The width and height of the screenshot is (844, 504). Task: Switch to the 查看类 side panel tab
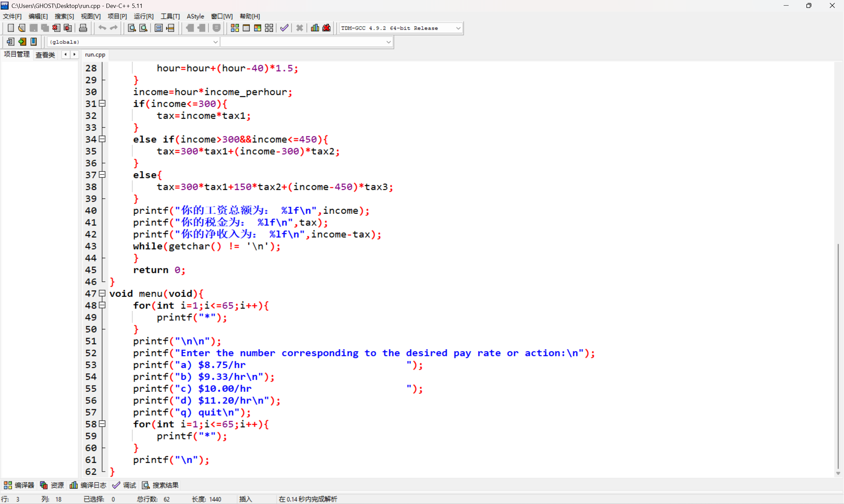pyautogui.click(x=45, y=55)
